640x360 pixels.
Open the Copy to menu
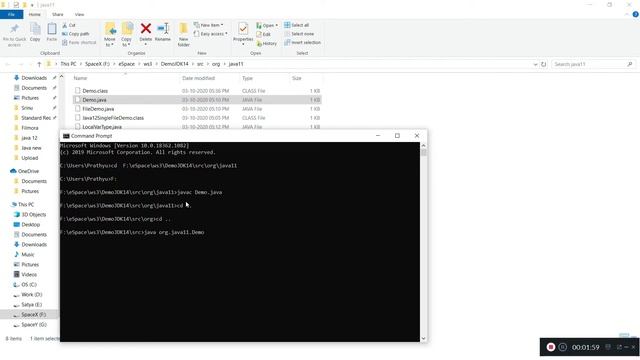click(127, 34)
